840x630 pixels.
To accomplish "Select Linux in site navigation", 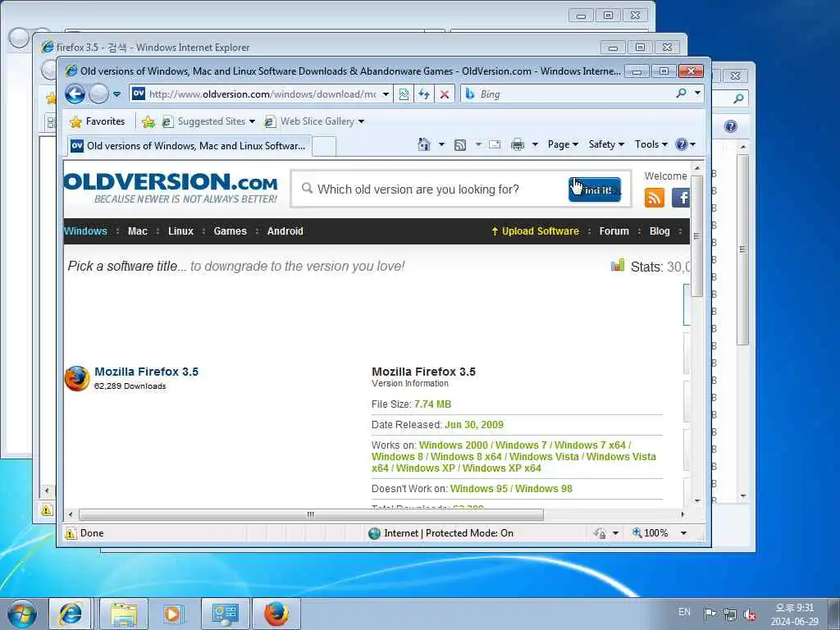I will 180,231.
